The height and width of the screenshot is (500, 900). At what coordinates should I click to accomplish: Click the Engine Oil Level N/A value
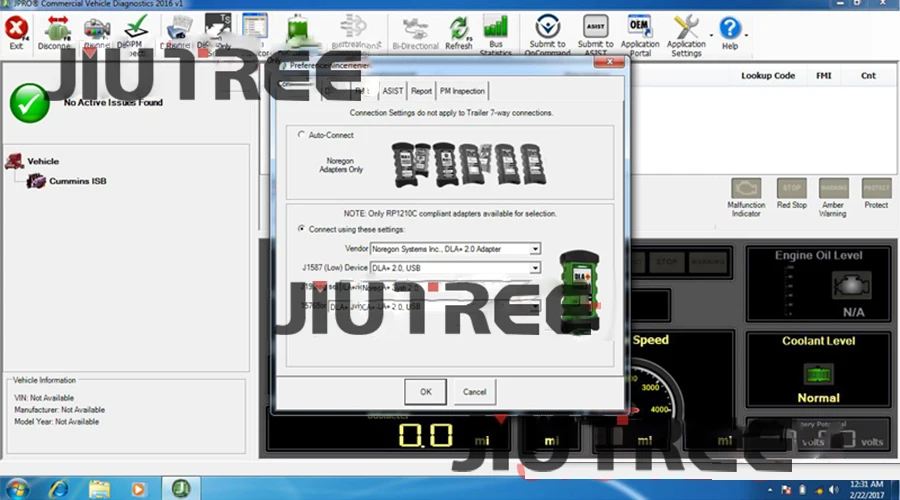(x=854, y=312)
